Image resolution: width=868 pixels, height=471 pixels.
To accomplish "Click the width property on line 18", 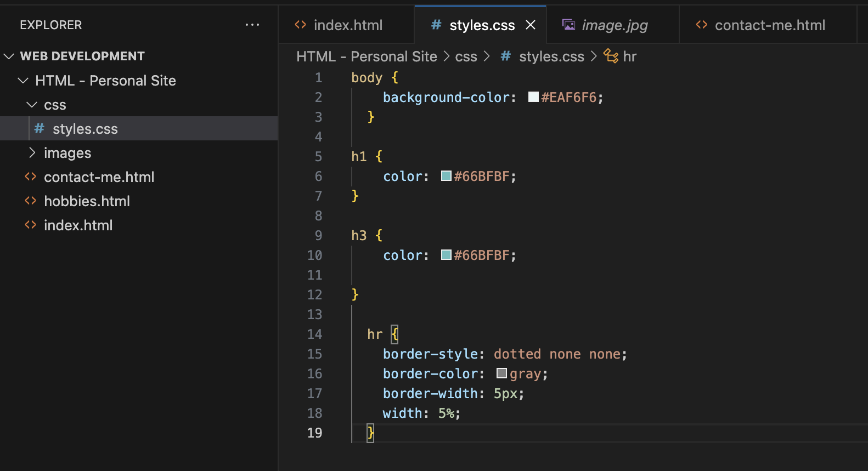I will tap(402, 413).
